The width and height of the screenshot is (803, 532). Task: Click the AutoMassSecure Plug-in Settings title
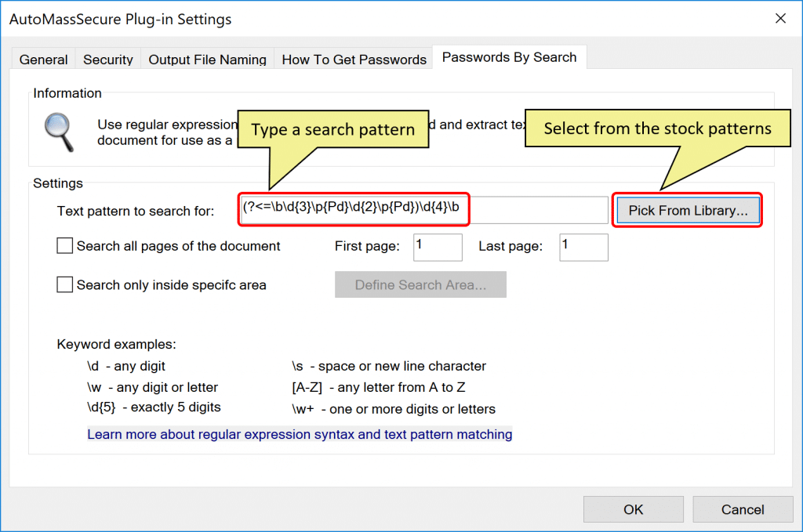tap(120, 19)
